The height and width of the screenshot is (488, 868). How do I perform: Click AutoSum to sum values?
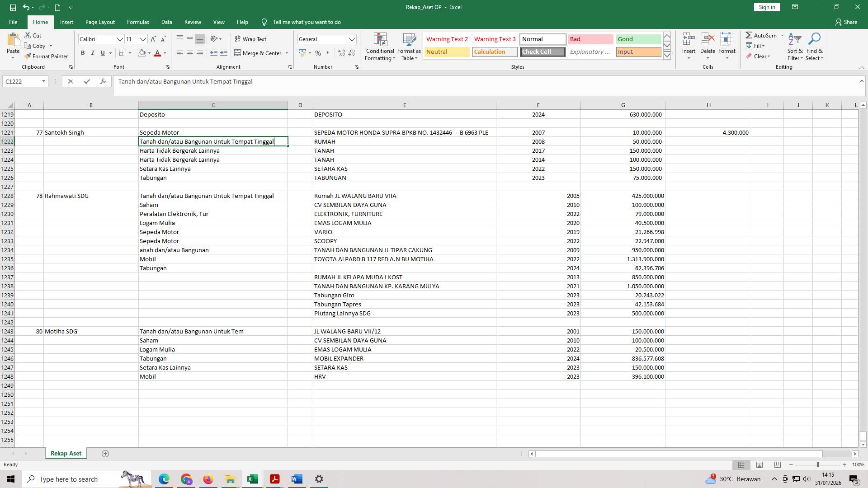click(763, 35)
